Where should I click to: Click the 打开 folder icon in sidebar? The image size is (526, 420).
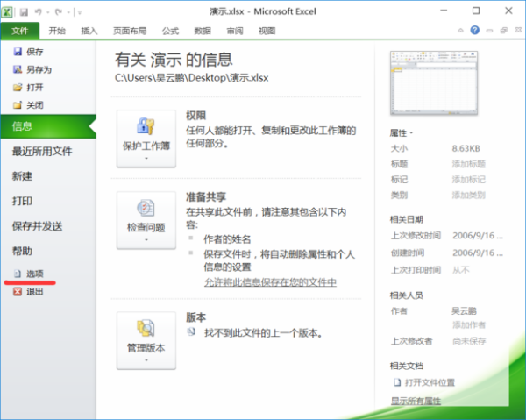(18, 87)
